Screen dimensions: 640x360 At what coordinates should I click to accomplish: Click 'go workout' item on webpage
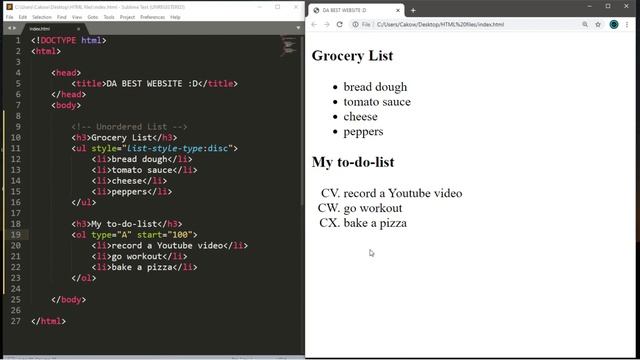373,208
